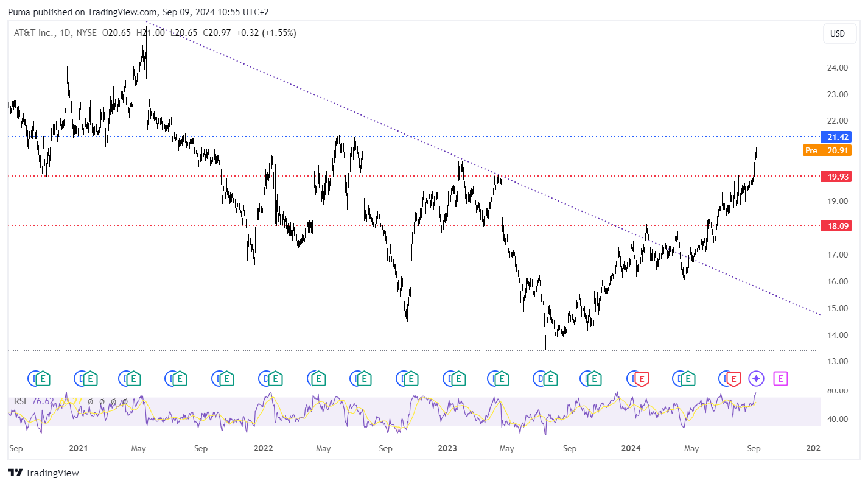868x486 pixels.
Task: Click the RSI indicator label
Action: [21, 401]
